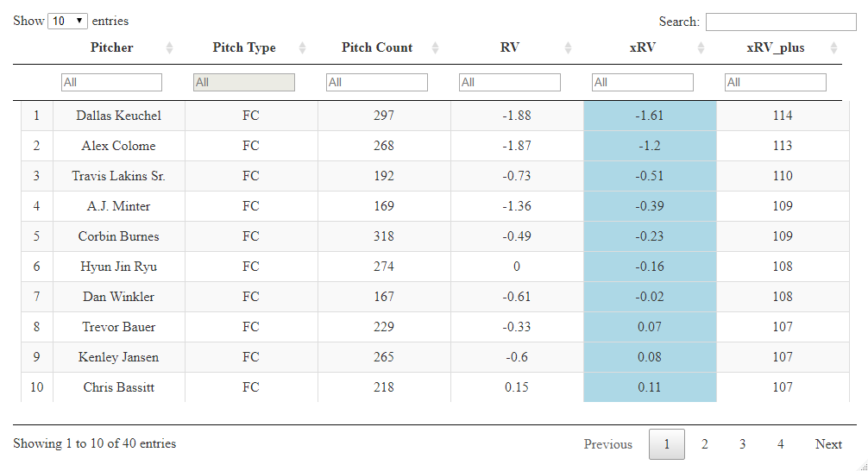Image resolution: width=868 pixels, height=471 pixels.
Task: Click the Previous page link
Action: (607, 444)
